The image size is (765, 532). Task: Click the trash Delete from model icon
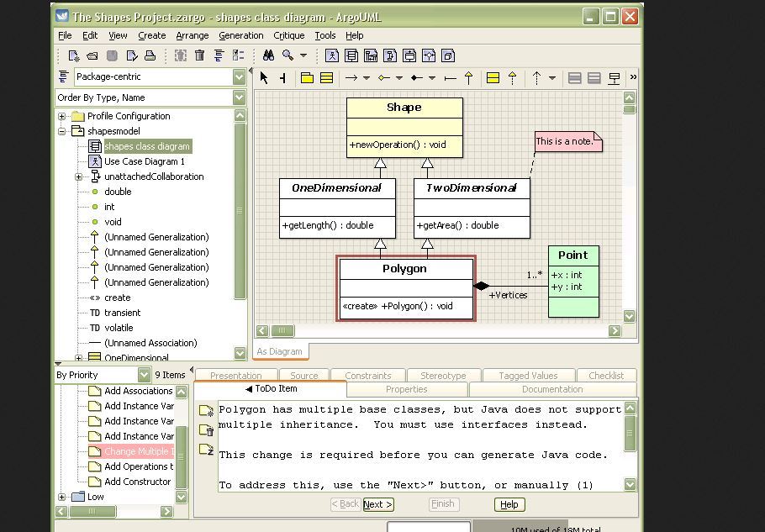(x=199, y=55)
